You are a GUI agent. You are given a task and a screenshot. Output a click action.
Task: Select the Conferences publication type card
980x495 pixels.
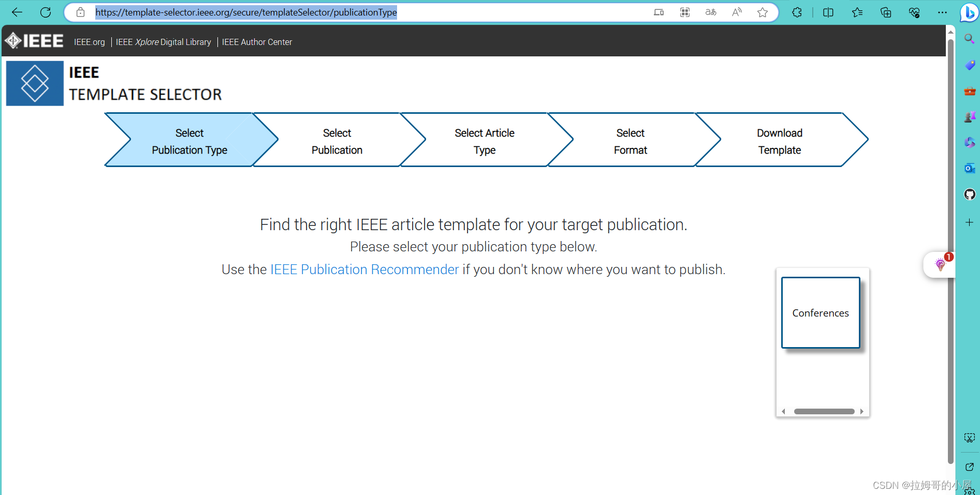coord(821,312)
